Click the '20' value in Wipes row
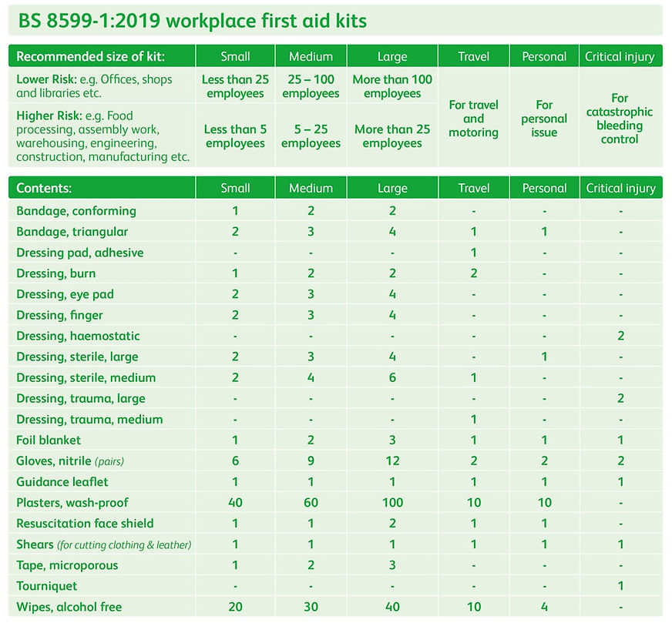 tap(235, 607)
